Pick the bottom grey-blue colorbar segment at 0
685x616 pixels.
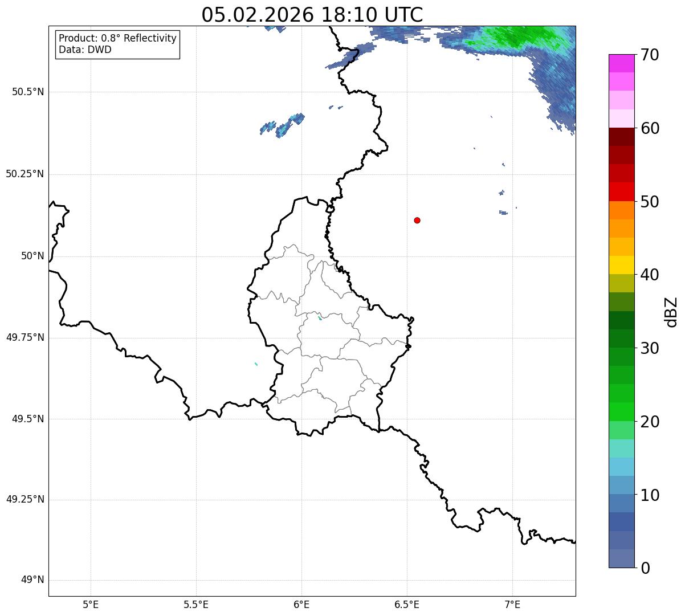[622, 558]
